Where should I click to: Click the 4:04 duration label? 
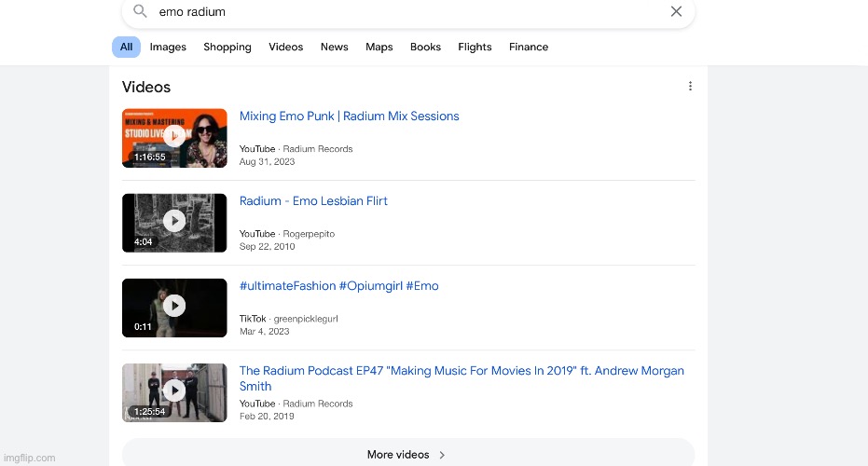[143, 242]
